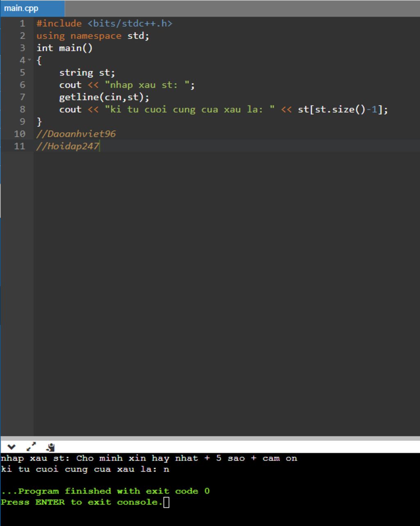420x526 pixels.
Task: Click the getline(cin,st); statement
Action: tap(104, 97)
